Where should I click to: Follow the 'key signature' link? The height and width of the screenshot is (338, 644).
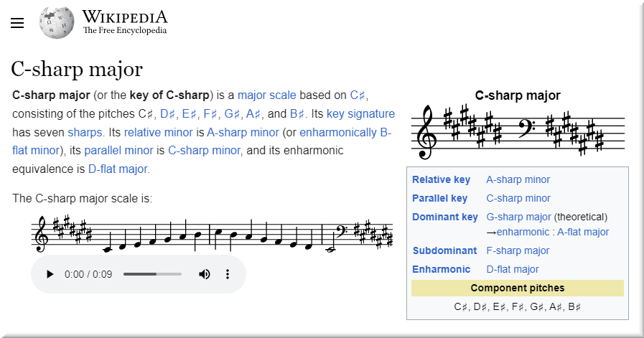(360, 114)
